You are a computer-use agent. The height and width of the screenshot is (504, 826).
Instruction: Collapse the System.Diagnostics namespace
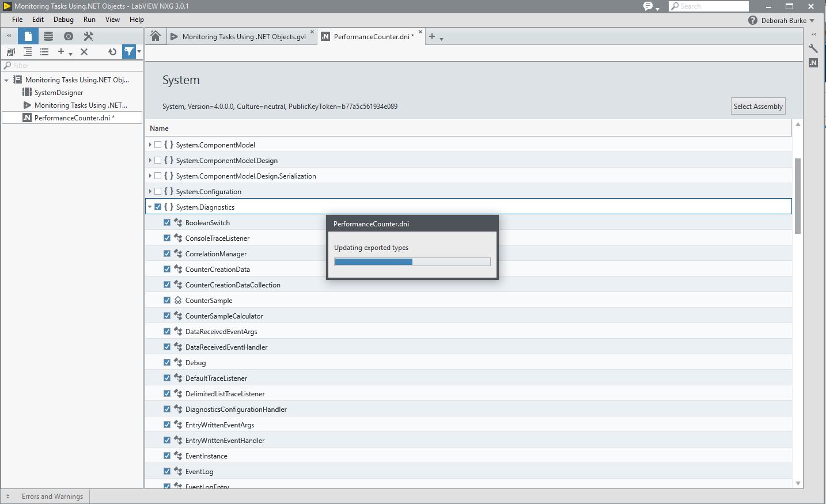tap(150, 207)
